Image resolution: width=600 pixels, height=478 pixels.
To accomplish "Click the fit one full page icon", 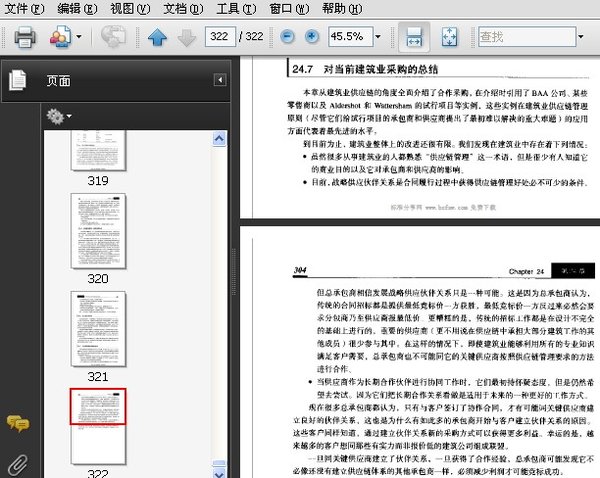I will pos(449,37).
